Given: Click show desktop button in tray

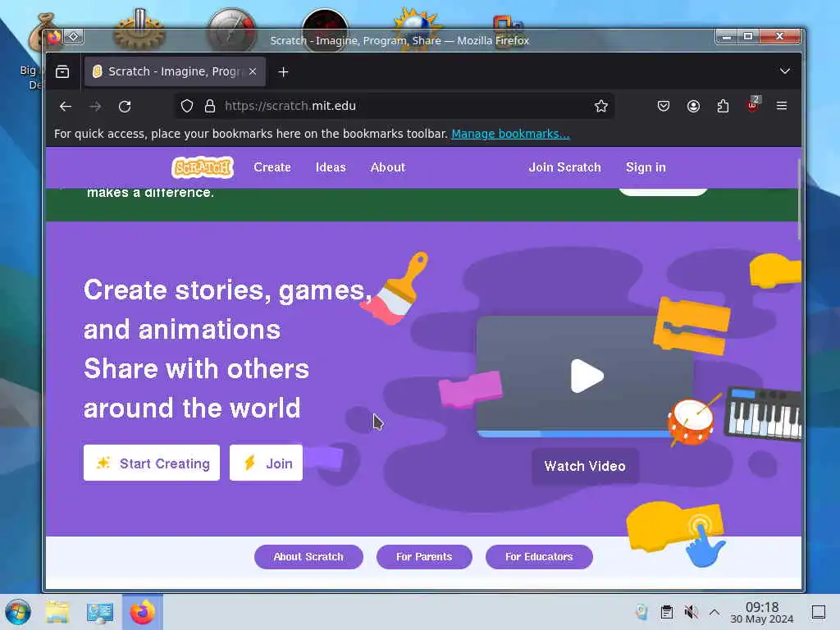Looking at the screenshot, I should pos(819,612).
